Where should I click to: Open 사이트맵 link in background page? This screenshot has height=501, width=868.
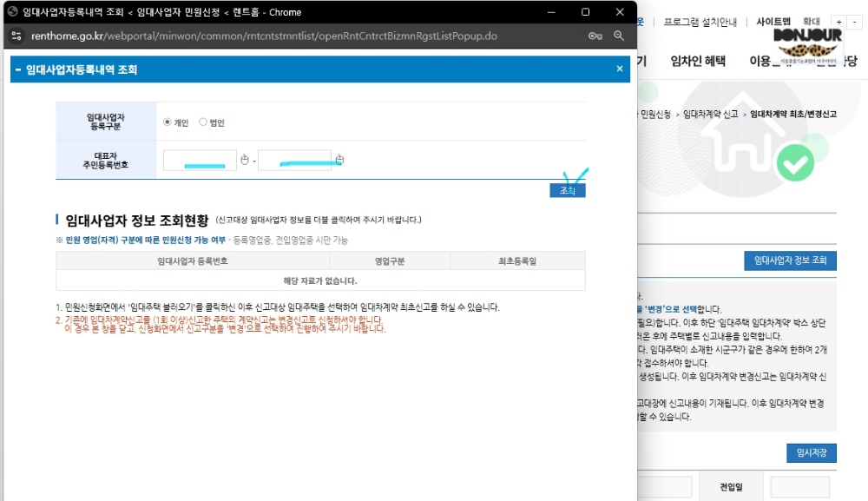coord(773,22)
